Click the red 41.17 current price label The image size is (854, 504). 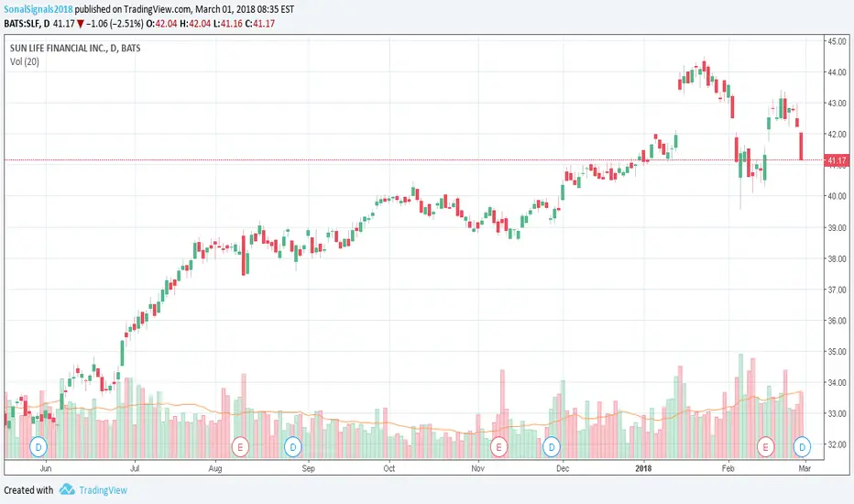pos(837,160)
